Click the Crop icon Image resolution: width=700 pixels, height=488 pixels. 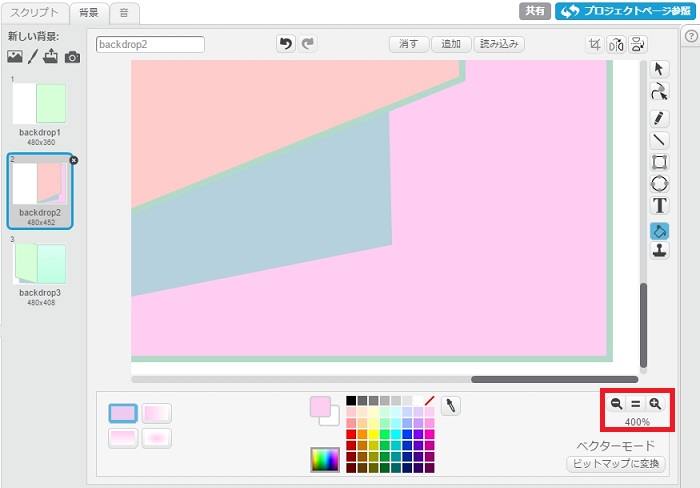pyautogui.click(x=594, y=44)
